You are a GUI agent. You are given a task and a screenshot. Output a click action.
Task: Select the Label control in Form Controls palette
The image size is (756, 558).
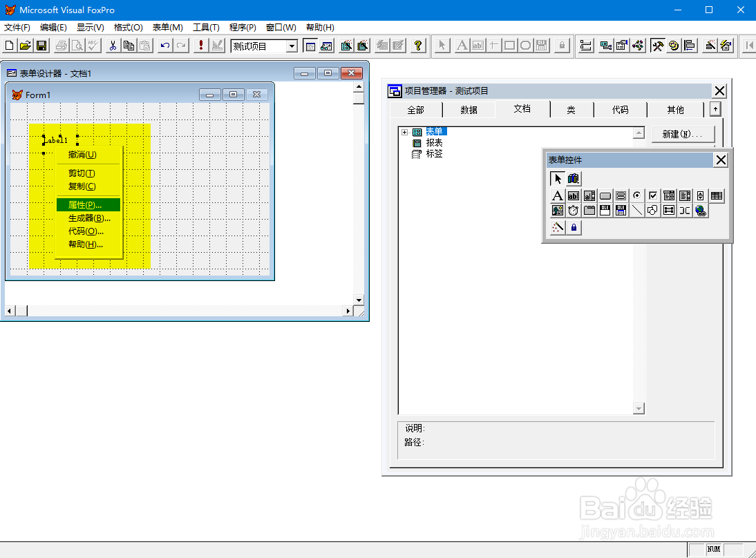(x=558, y=195)
